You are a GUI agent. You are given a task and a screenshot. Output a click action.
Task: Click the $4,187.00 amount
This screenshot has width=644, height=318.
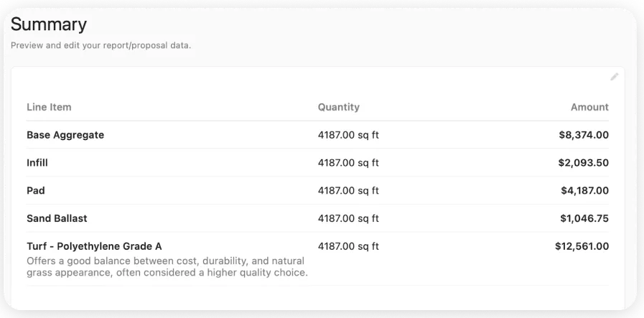pyautogui.click(x=584, y=190)
